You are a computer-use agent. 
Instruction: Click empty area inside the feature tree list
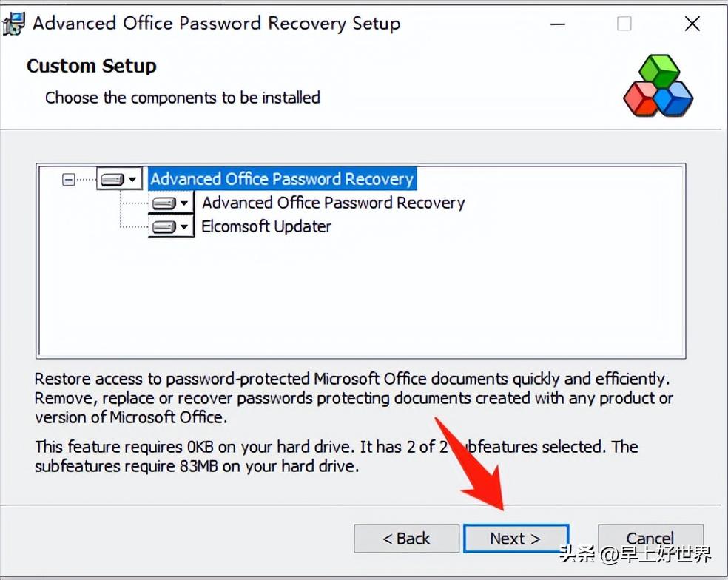(362, 297)
